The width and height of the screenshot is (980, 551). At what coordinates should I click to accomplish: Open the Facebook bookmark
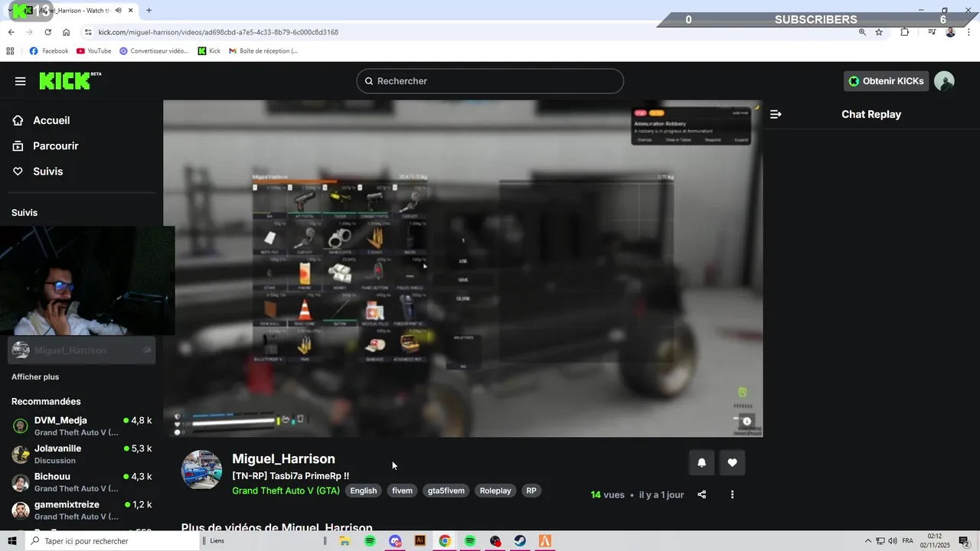point(49,51)
